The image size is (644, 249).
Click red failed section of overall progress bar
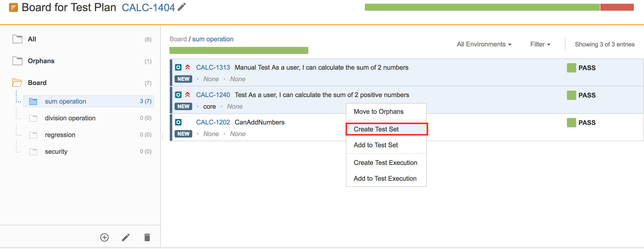click(x=617, y=7)
